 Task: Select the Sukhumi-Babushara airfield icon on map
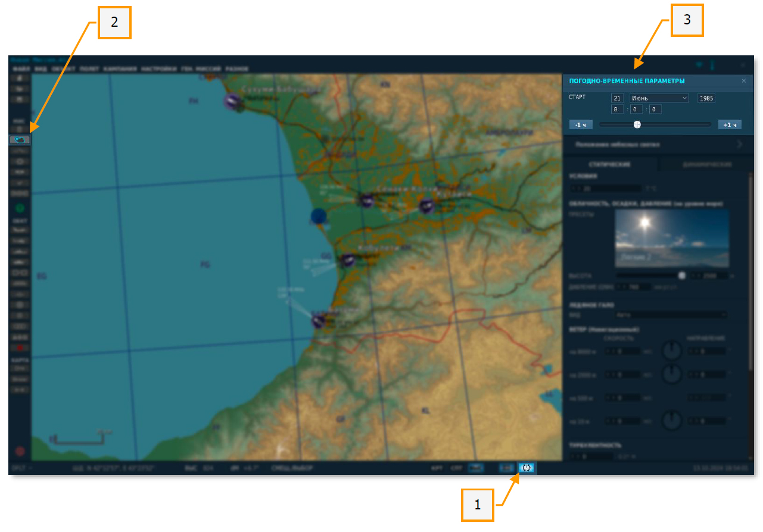(x=233, y=102)
